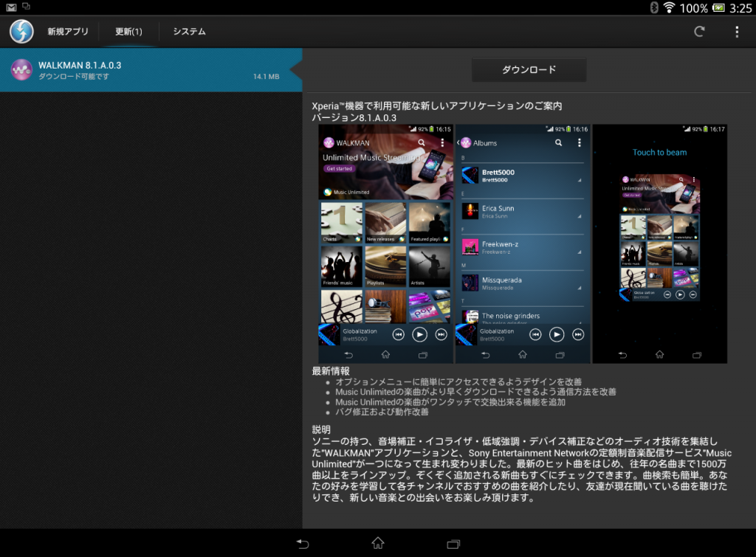
Task: Click the ダウンロード可能です status text
Action: click(74, 77)
